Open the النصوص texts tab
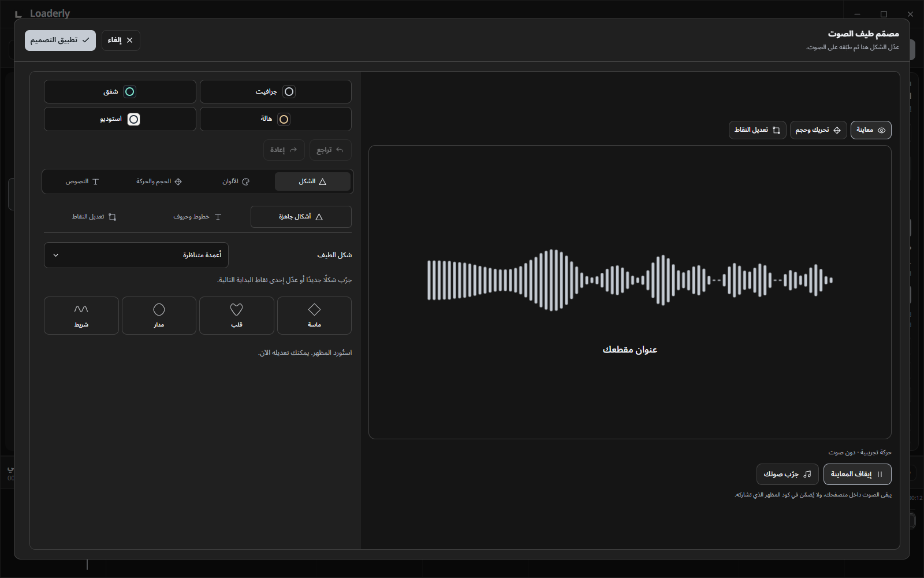 82,181
